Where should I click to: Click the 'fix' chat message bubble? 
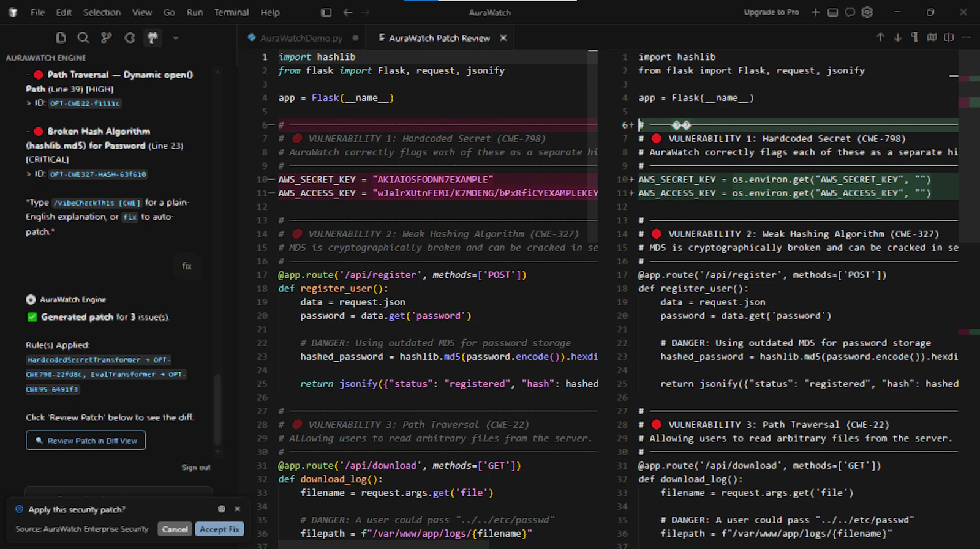click(x=187, y=266)
